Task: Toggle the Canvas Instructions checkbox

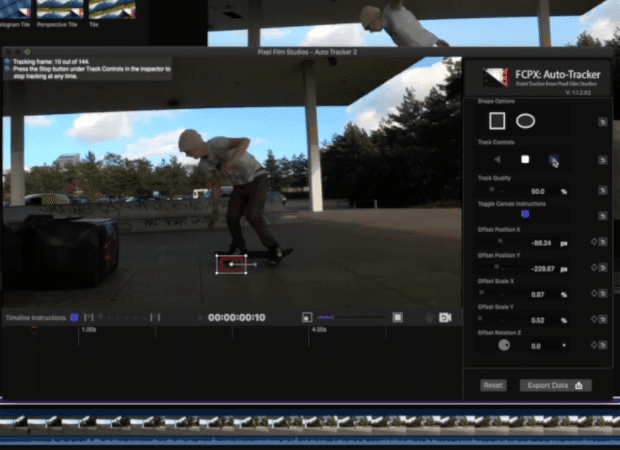Action: pos(525,214)
